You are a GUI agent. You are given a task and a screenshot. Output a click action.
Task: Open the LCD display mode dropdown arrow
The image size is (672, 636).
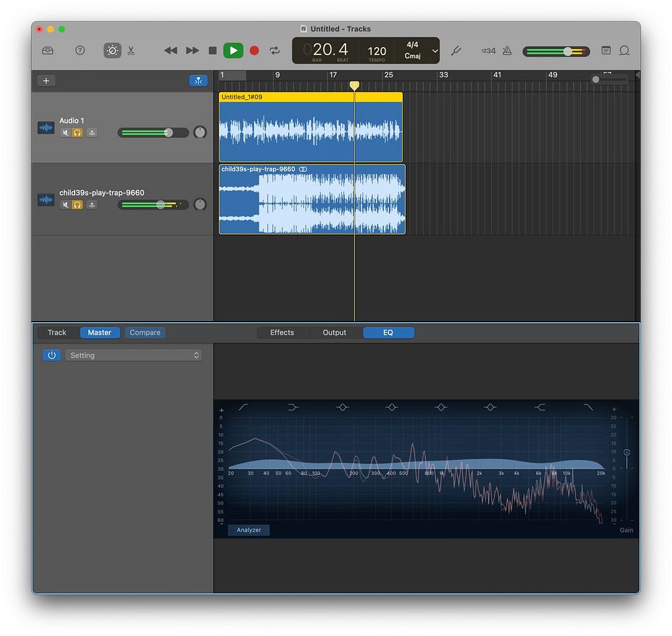pos(435,50)
